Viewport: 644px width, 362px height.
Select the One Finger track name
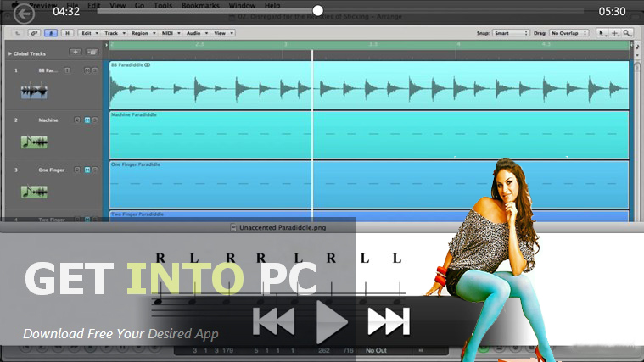point(52,170)
